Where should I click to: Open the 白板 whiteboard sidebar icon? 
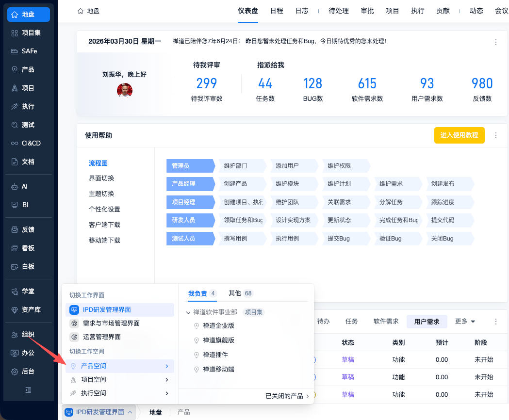click(15, 267)
